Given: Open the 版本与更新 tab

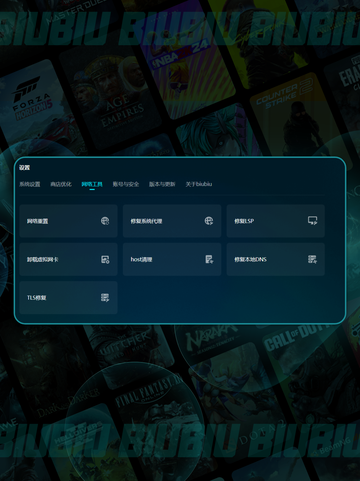Looking at the screenshot, I should coord(162,184).
